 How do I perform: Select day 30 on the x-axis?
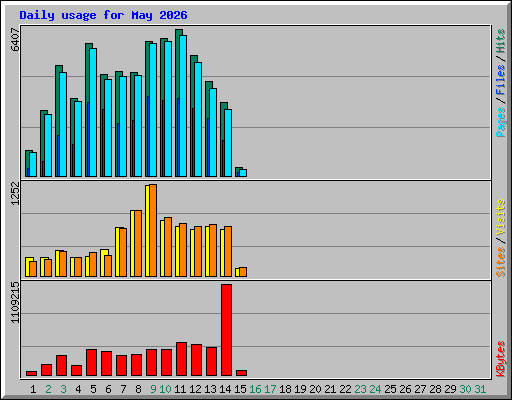pyautogui.click(x=465, y=389)
